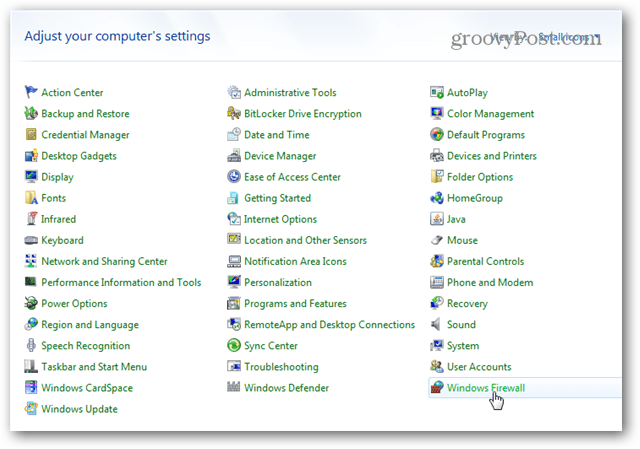The image size is (640, 449).
Task: Click the Fonts folder icon
Action: [x=31, y=198]
